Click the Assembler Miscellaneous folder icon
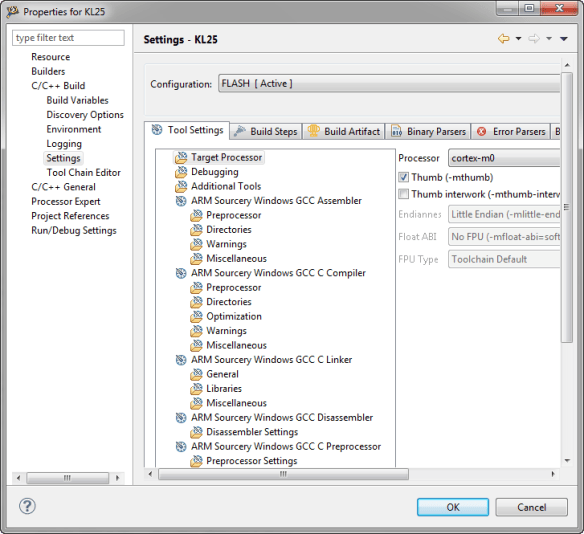This screenshot has height=534, width=584. [x=196, y=259]
